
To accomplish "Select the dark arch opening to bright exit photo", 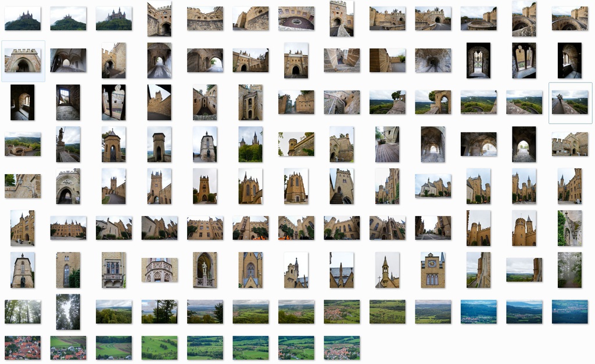I will click(524, 145).
